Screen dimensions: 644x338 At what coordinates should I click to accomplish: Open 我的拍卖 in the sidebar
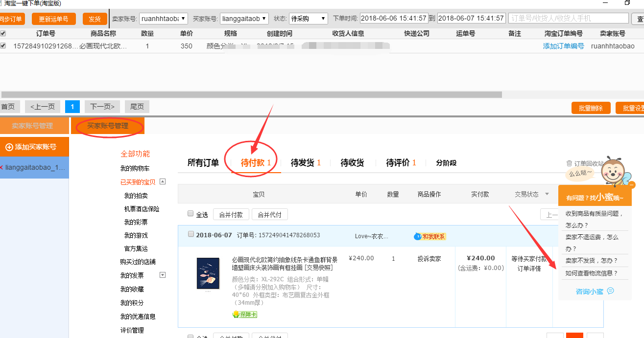click(x=136, y=195)
